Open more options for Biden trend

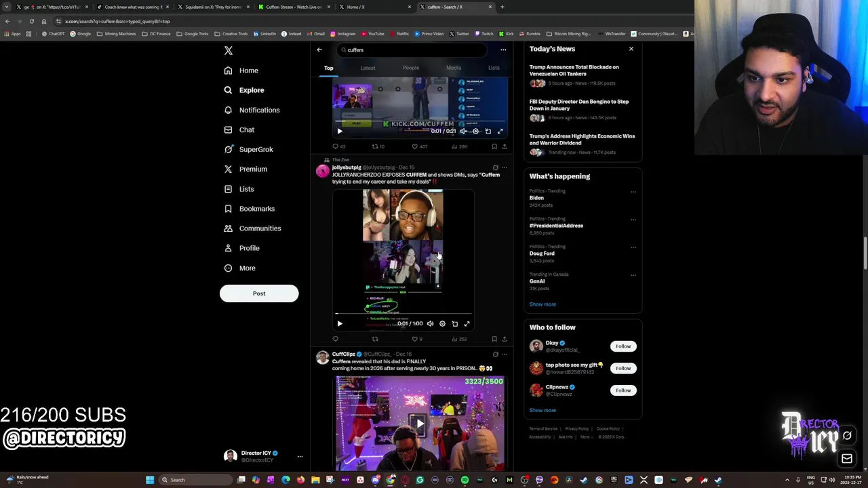(633, 192)
